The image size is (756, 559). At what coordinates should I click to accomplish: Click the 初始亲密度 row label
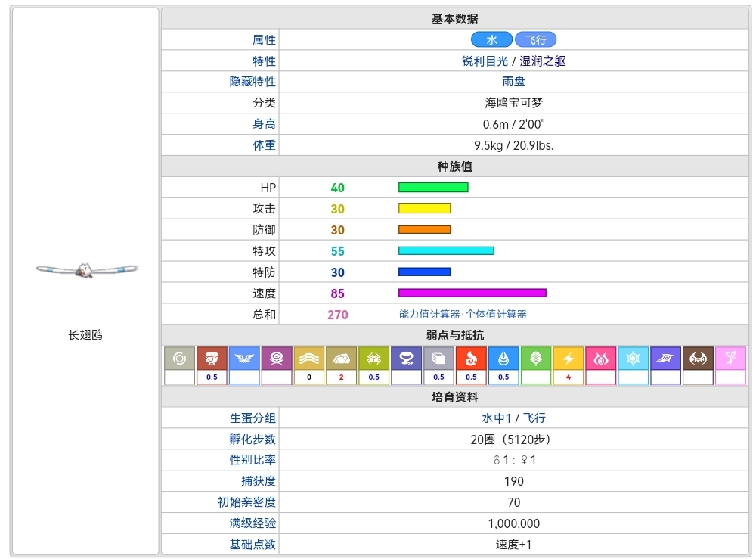(247, 502)
